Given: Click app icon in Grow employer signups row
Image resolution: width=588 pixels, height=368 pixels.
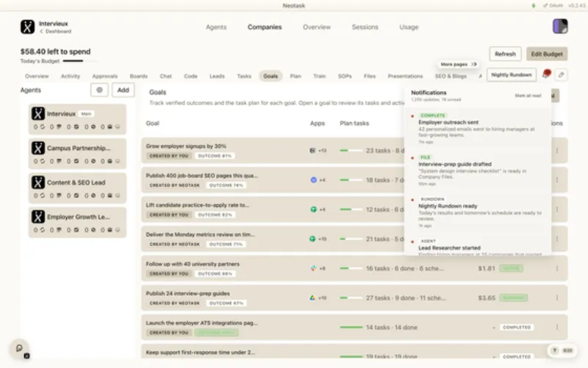Looking at the screenshot, I should pos(312,151).
